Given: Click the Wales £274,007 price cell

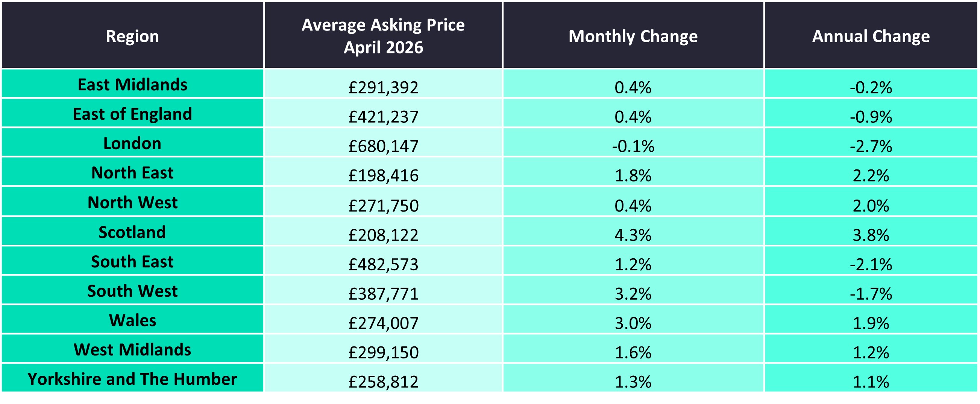Looking at the screenshot, I should click(x=383, y=323).
